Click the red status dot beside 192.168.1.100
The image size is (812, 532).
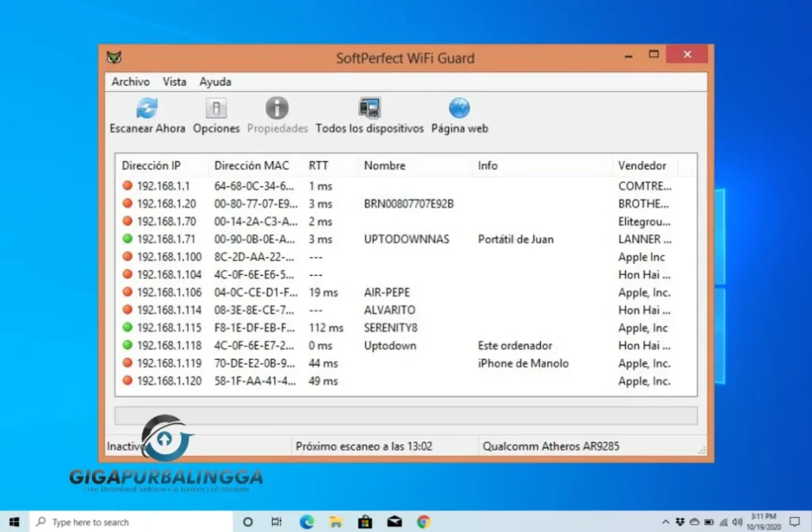click(127, 257)
